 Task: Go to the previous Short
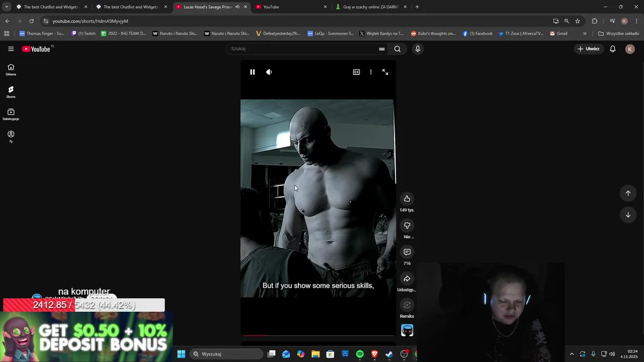click(628, 193)
